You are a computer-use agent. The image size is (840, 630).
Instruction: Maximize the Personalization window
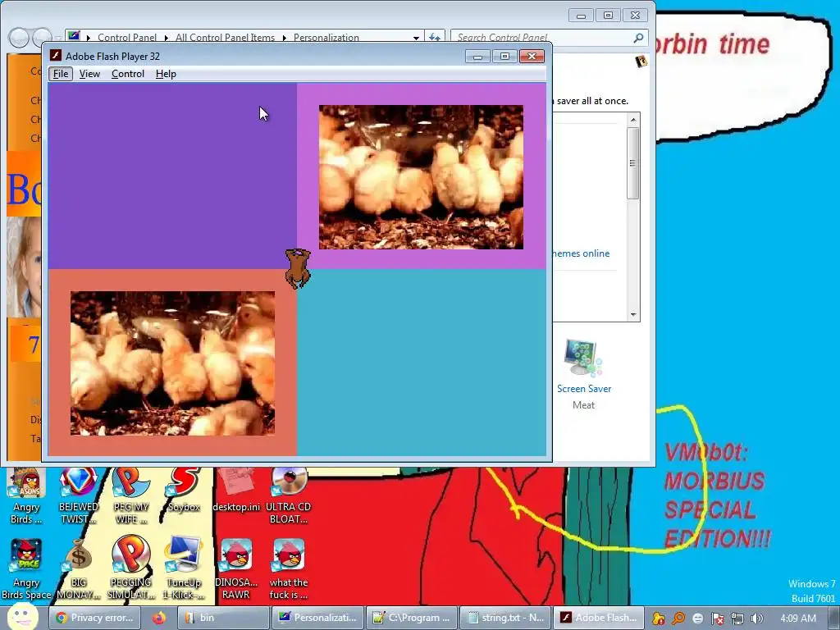coord(608,16)
